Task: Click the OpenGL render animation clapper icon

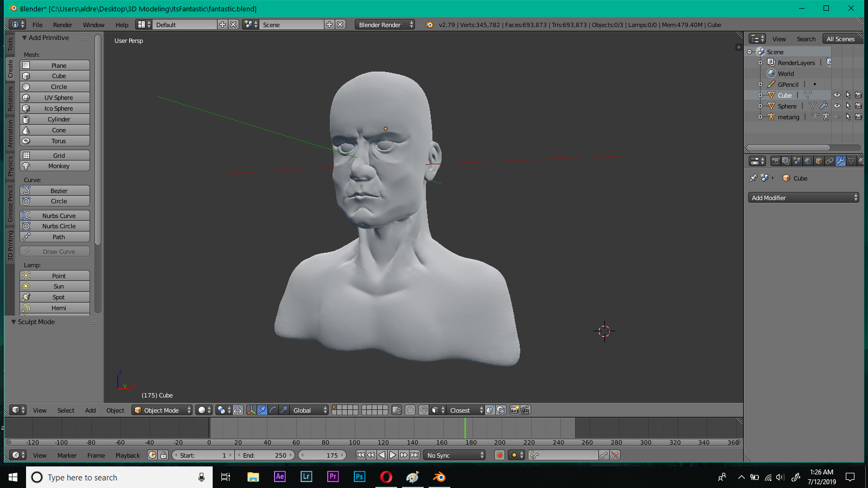Action: (x=525, y=410)
